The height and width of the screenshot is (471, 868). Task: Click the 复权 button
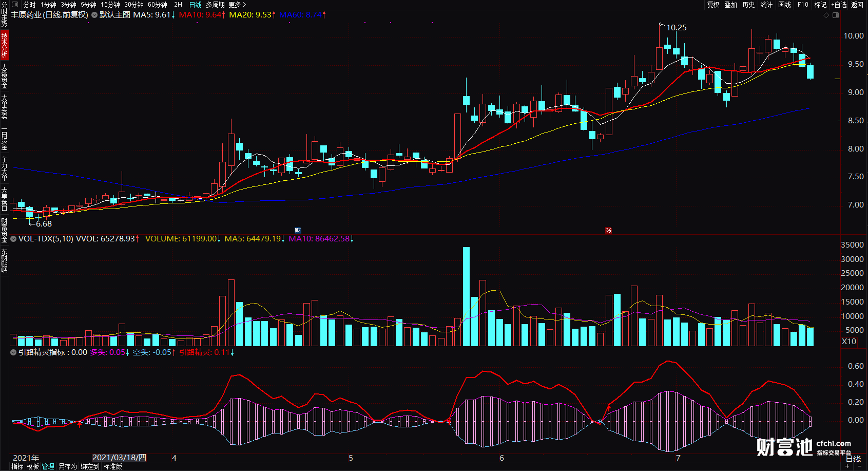[x=713, y=5]
